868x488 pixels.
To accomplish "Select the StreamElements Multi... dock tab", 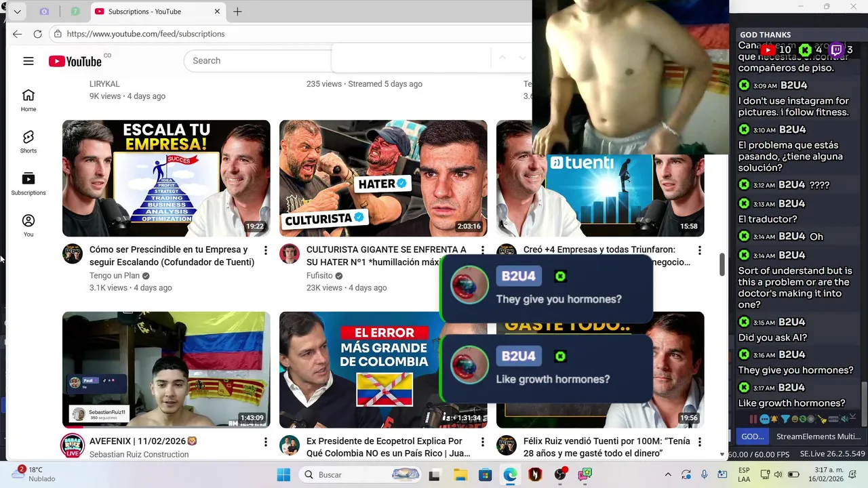I will 818,436.
